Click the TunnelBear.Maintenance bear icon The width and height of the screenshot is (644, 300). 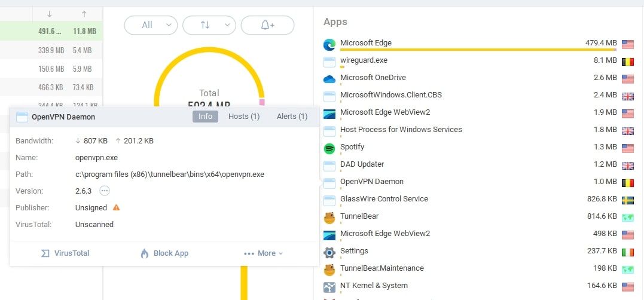pyautogui.click(x=329, y=270)
